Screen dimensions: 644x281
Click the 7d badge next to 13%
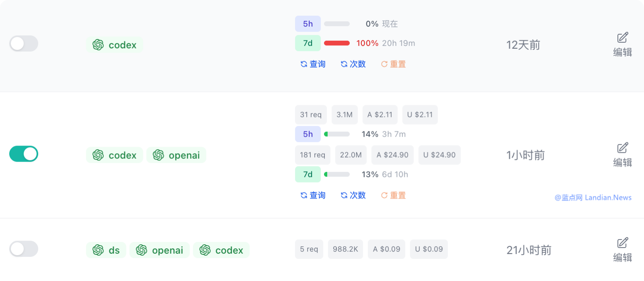(308, 174)
